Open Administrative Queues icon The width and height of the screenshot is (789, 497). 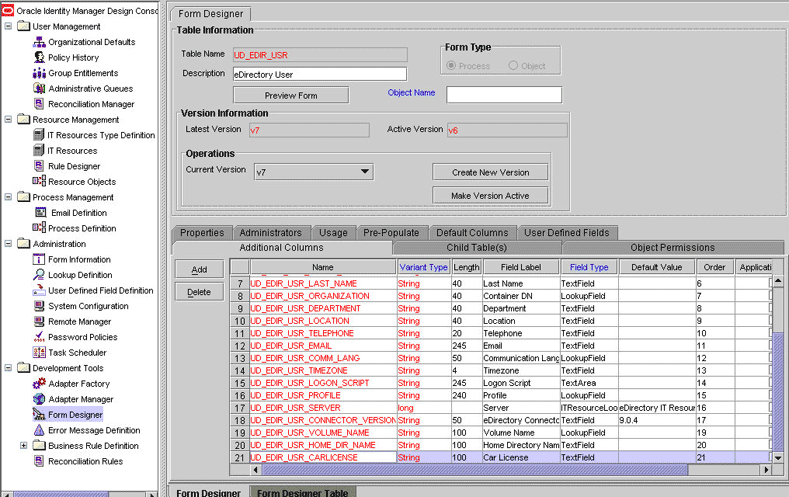pos(39,89)
